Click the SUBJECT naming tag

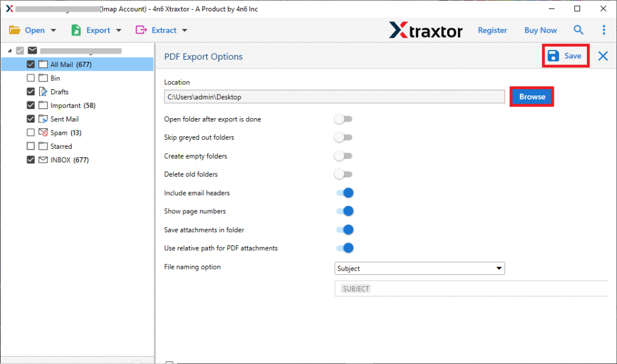point(355,289)
